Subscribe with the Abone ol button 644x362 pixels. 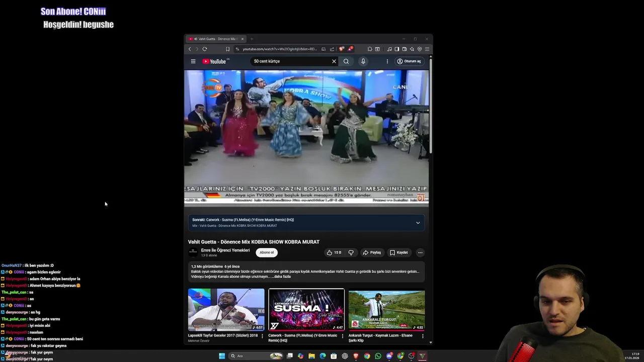pyautogui.click(x=267, y=252)
